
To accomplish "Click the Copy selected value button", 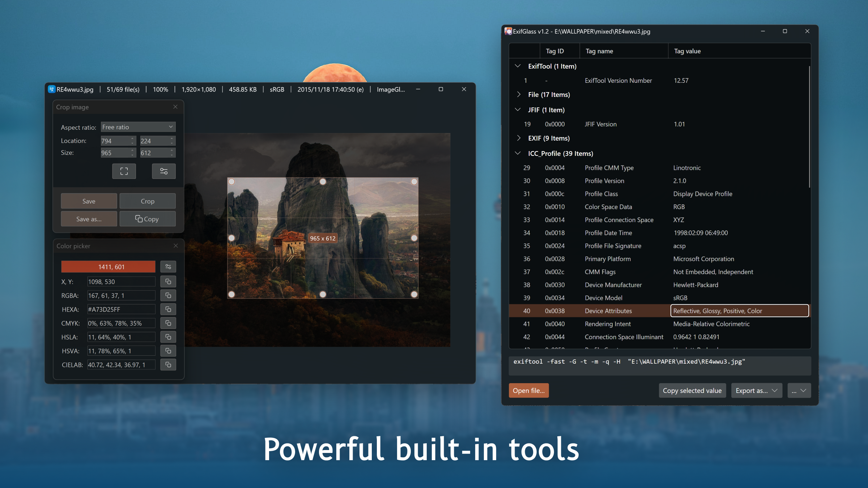I will 692,390.
